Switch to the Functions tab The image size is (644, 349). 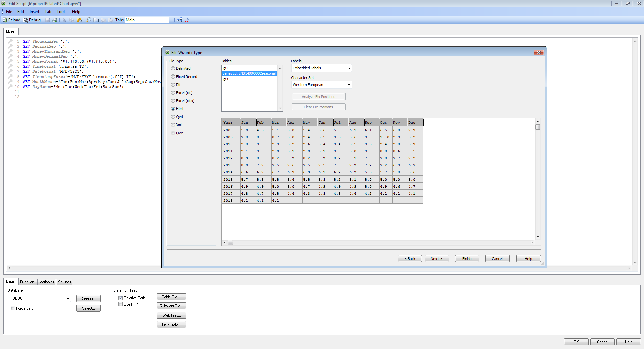coord(28,282)
